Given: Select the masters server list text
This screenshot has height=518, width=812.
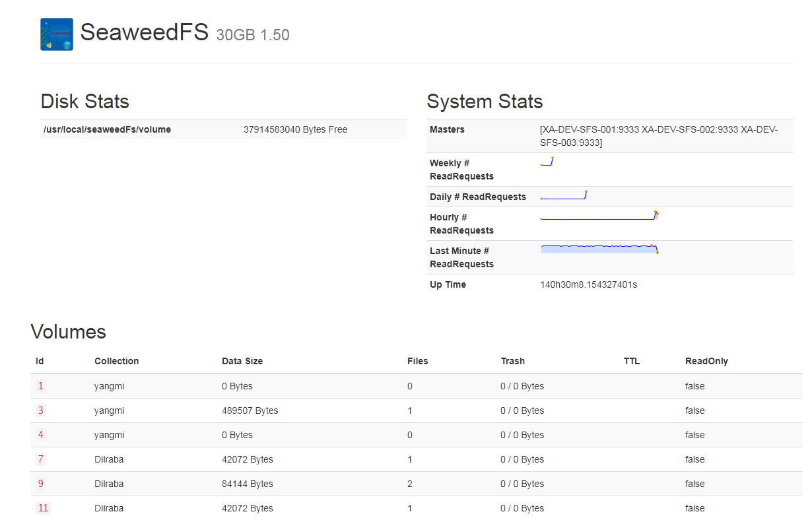Looking at the screenshot, I should click(x=659, y=136).
